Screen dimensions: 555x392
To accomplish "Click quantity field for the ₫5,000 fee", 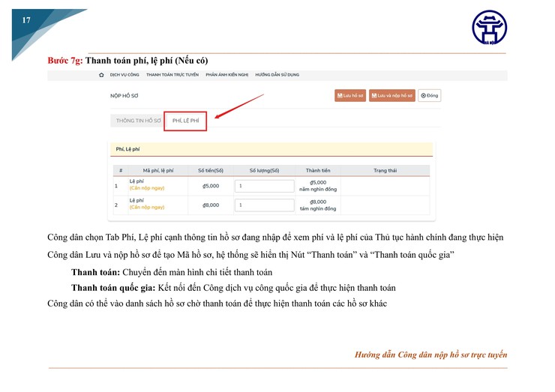I will click(x=264, y=186).
